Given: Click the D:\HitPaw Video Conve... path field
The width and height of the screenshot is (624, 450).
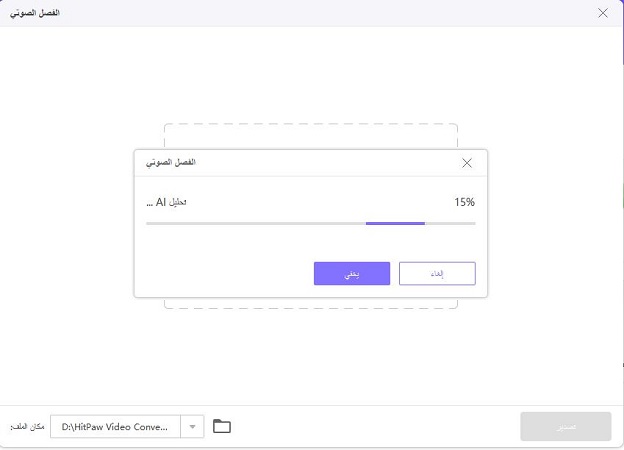Looking at the screenshot, I should click(115, 427).
